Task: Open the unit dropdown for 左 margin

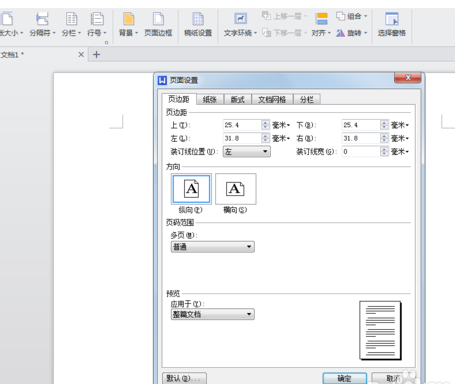Action: click(281, 138)
